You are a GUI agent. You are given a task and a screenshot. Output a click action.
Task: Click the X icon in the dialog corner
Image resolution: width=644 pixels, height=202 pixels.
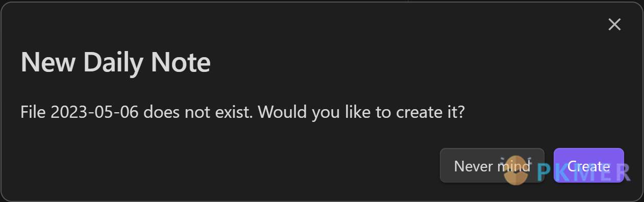(x=614, y=24)
